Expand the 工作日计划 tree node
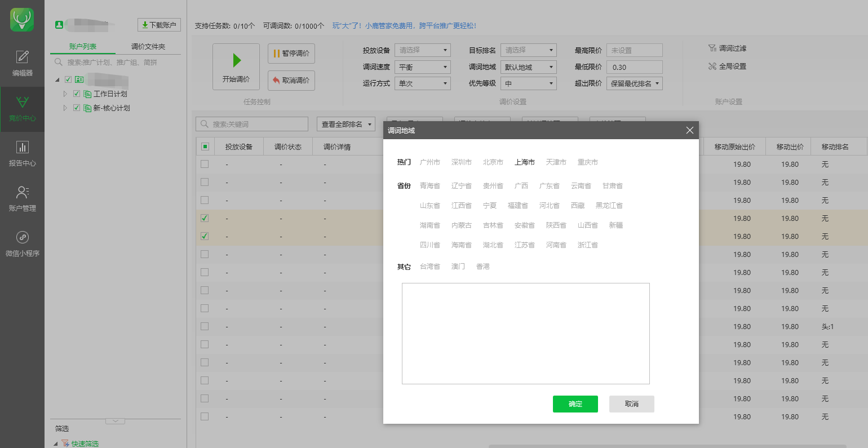This screenshot has height=448, width=868. [x=65, y=94]
